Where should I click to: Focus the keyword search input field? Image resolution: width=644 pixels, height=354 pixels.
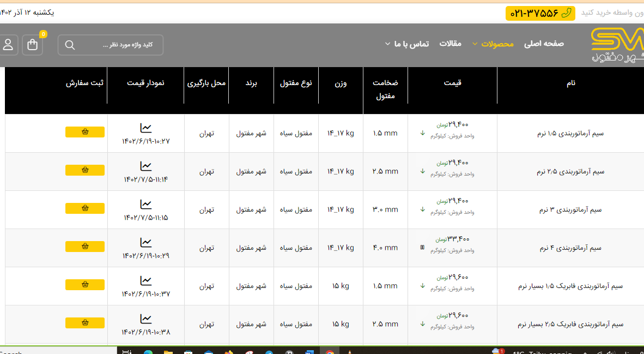117,45
